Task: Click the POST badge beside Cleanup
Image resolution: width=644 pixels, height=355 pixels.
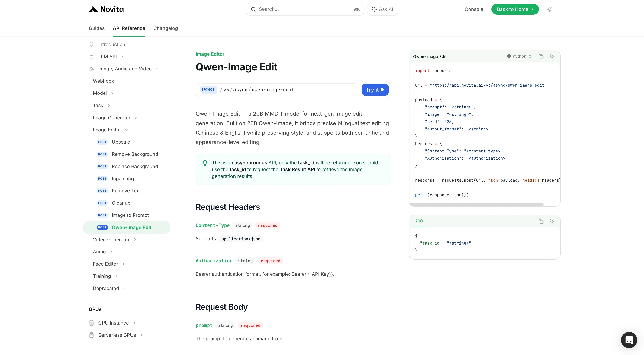Action: coord(102,203)
